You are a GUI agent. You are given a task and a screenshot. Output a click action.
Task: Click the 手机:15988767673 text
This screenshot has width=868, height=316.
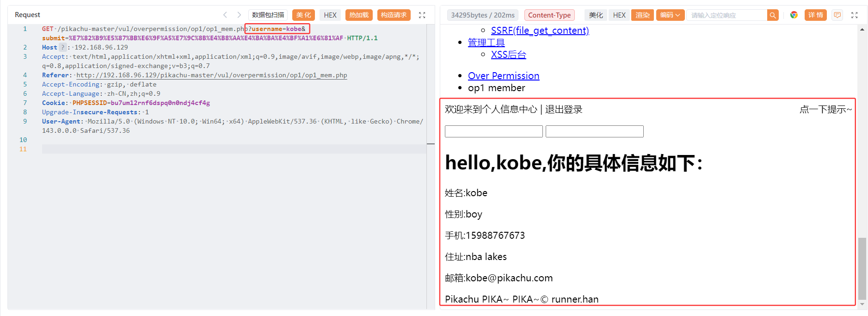click(x=485, y=235)
